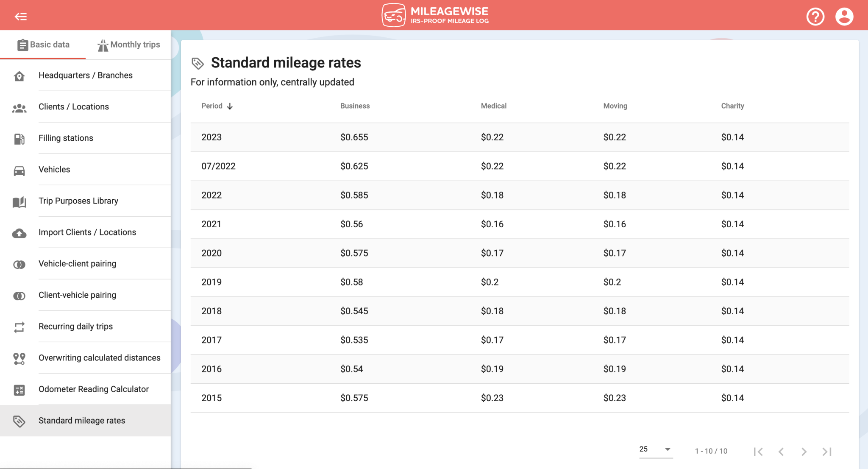Select the Standard mileage rates tag icon
The image size is (868, 469).
click(x=19, y=422)
